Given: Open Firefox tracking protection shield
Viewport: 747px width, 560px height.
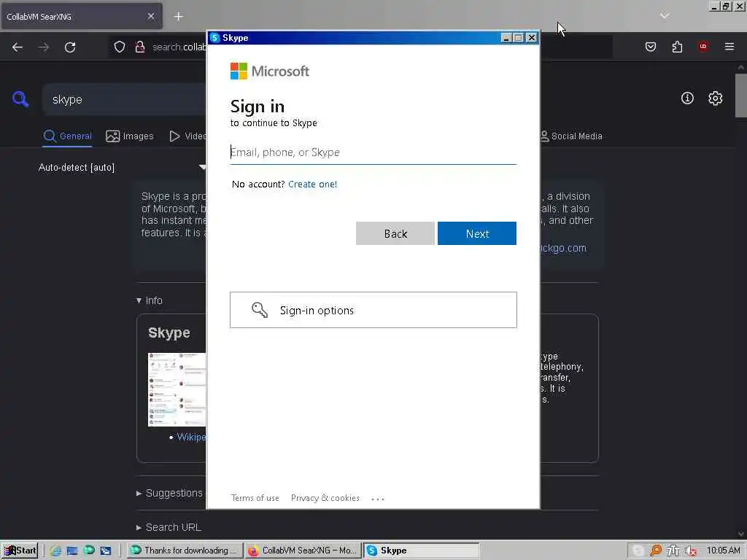Looking at the screenshot, I should [120, 47].
